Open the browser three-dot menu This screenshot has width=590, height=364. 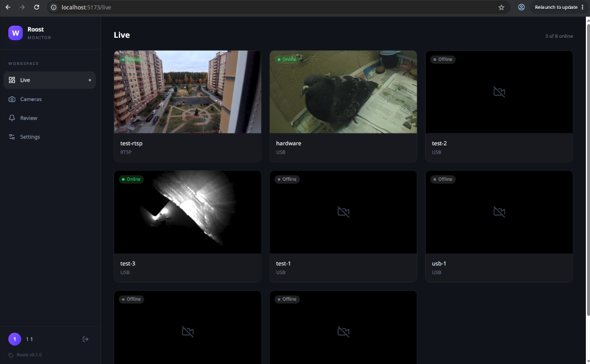click(x=582, y=7)
